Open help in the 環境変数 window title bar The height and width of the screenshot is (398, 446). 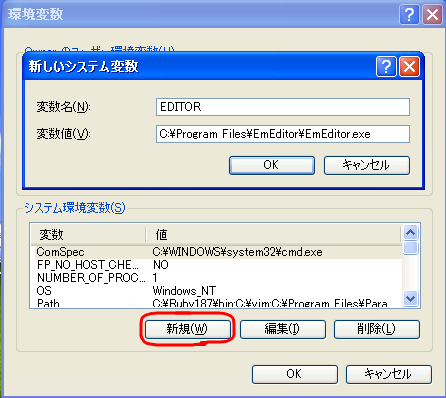409,14
